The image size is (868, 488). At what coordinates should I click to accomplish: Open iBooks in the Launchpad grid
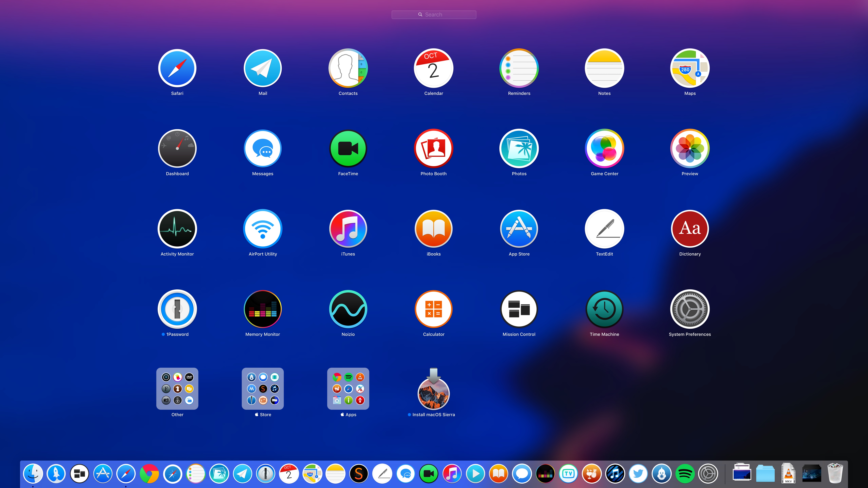[434, 229]
